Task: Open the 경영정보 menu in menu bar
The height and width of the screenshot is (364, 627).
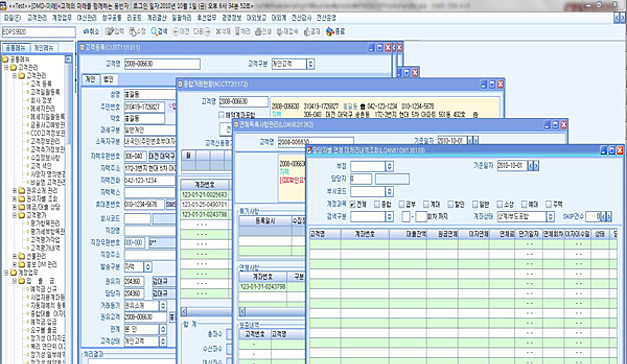Action: click(232, 18)
